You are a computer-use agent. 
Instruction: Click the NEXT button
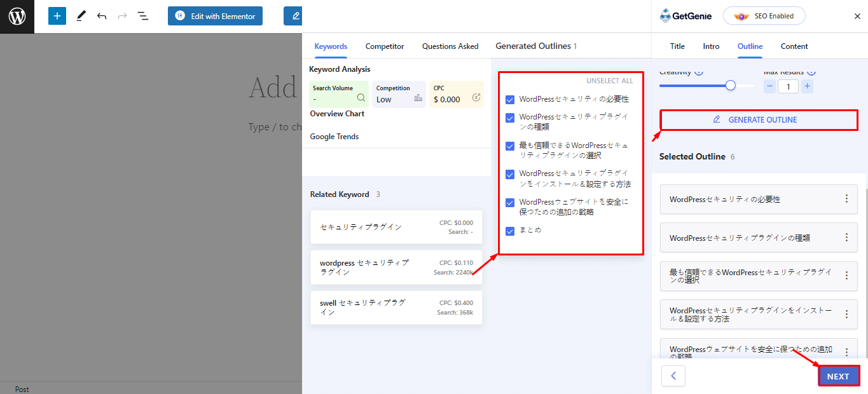[838, 376]
